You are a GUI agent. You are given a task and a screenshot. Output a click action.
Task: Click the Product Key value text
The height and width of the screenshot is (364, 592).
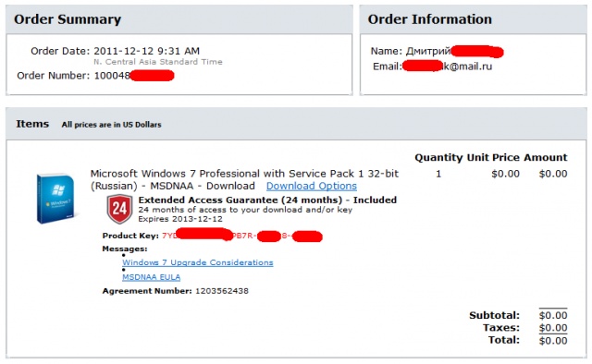[242, 237]
